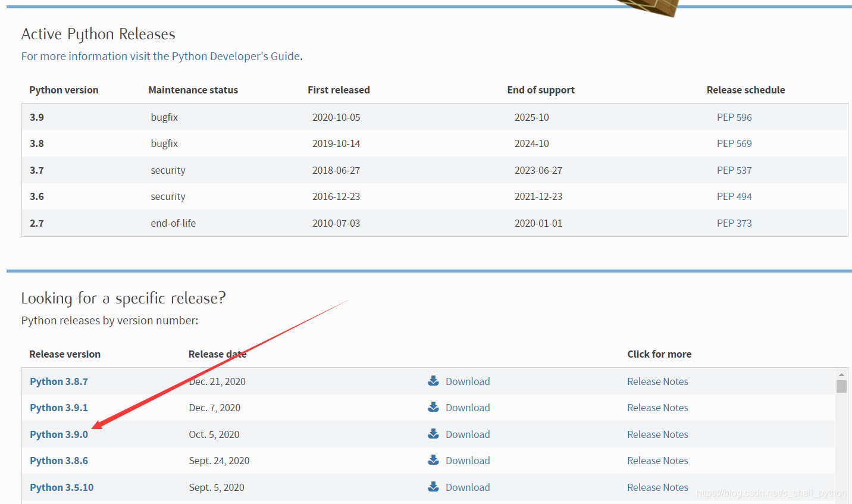
Task: Click Download text for Python 3.9.1
Action: coord(468,408)
